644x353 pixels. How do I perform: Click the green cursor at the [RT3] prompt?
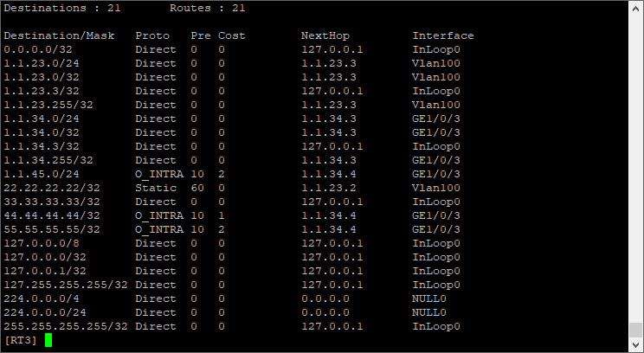click(48, 340)
